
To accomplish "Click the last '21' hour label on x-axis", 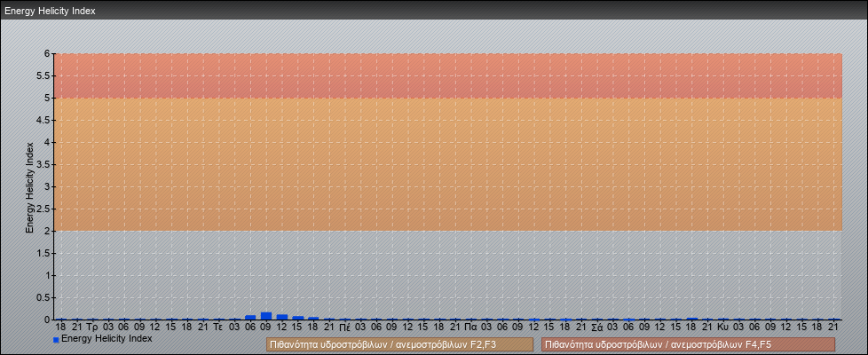I will click(x=833, y=327).
